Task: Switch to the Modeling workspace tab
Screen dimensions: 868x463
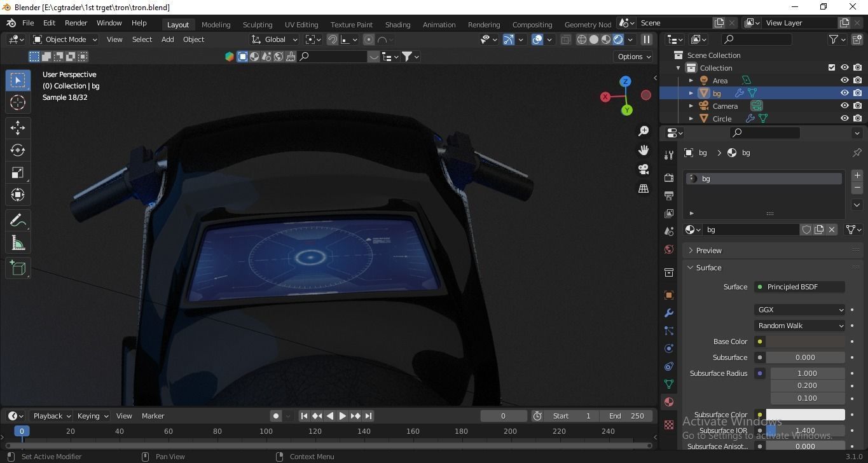Action: click(x=216, y=25)
